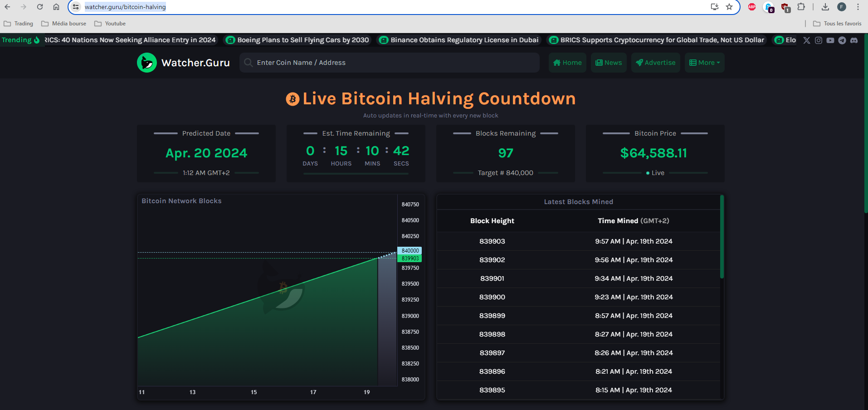Screen dimensions: 868x410
Task: Click the Watcher.Guru logo icon
Action: click(x=147, y=63)
